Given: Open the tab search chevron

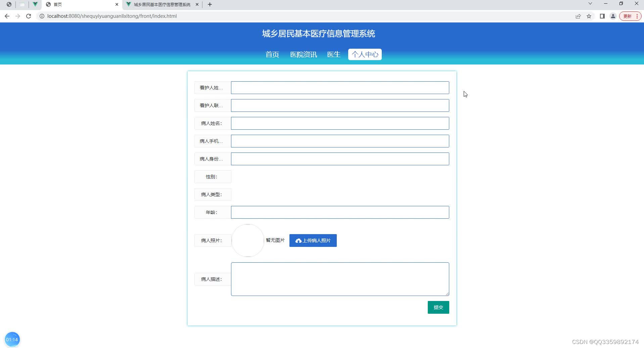Looking at the screenshot, I should point(590,4).
